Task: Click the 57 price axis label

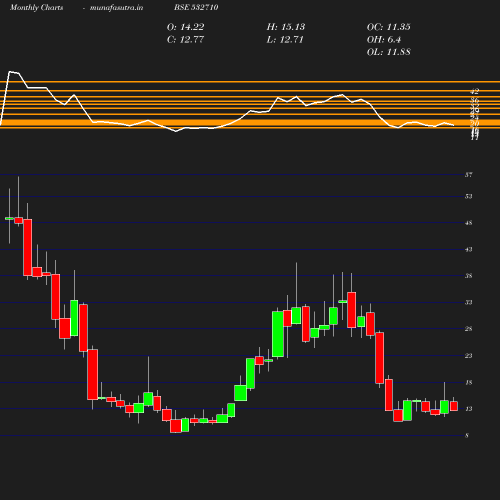Action: [x=469, y=175]
